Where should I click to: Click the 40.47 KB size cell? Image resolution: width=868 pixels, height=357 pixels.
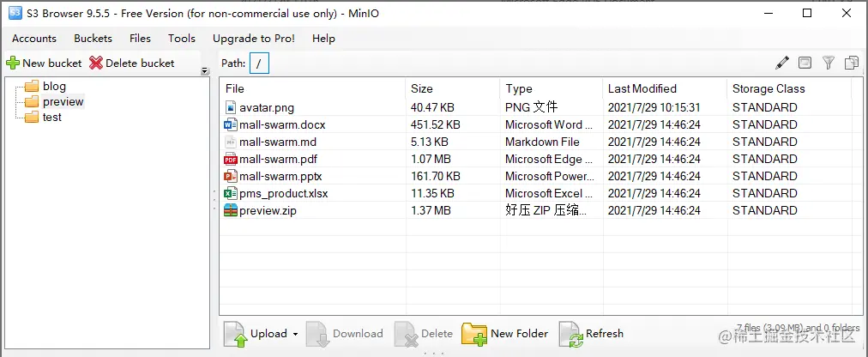pos(432,107)
